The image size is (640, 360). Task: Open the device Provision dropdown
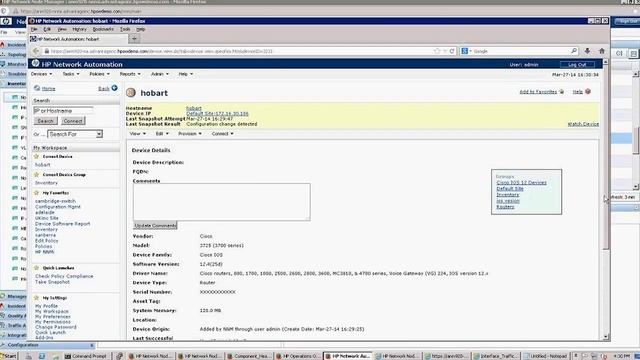tap(189, 133)
